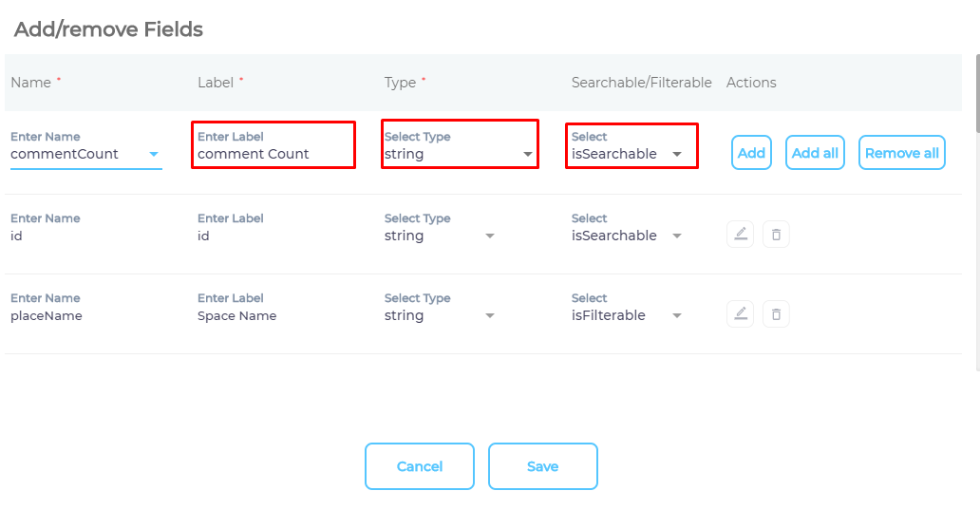Edit the placeName row using pencil icon
The width and height of the screenshot is (980, 510).
point(740,314)
